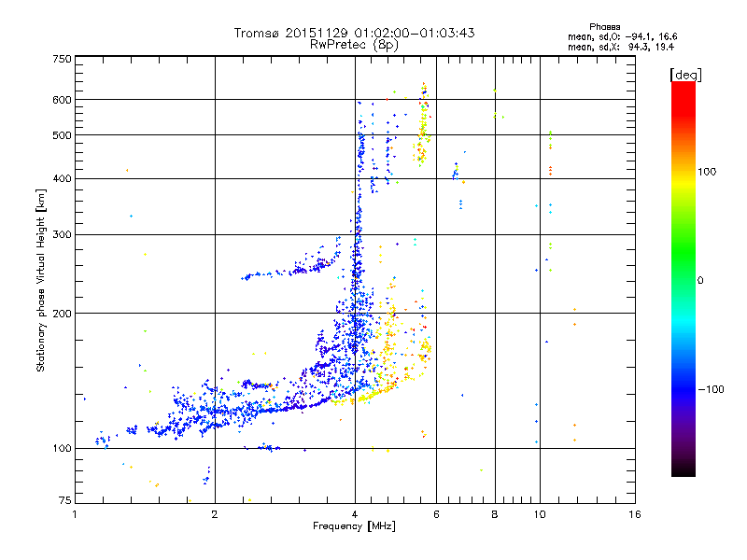
Task: Click the 'mean, sd,O: -94.1, 16.6' statistics line
Action: [622, 36]
